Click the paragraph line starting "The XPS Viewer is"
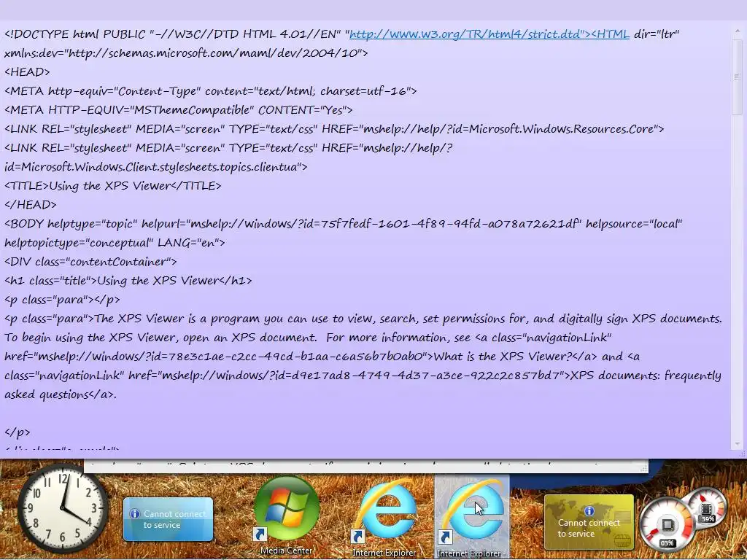The image size is (747, 560). click(x=363, y=319)
